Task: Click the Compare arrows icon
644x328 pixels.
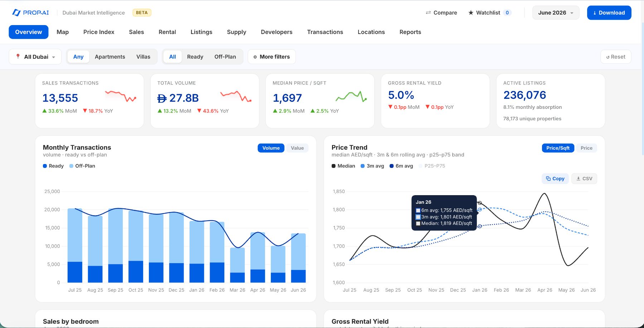Action: (x=428, y=13)
